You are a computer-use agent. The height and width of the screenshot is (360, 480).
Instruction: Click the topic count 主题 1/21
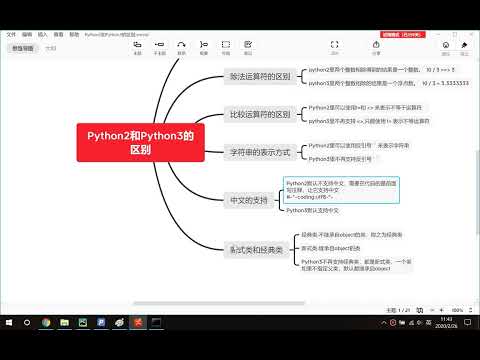pos(398,310)
